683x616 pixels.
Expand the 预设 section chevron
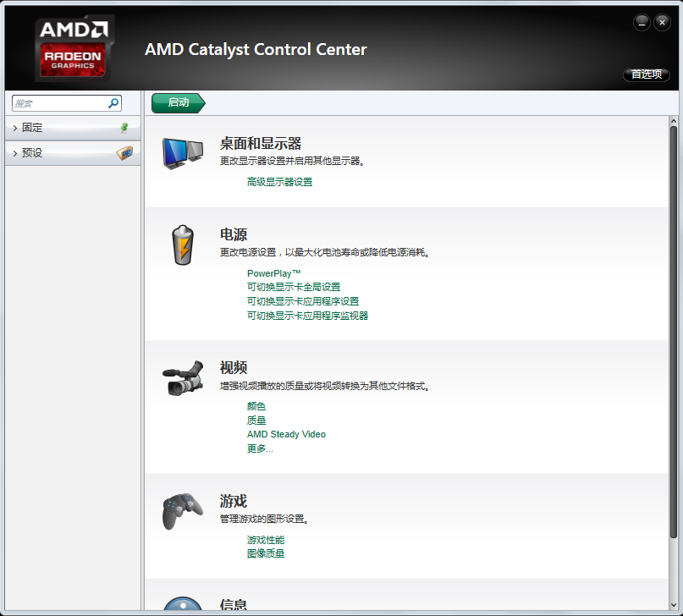tap(15, 153)
